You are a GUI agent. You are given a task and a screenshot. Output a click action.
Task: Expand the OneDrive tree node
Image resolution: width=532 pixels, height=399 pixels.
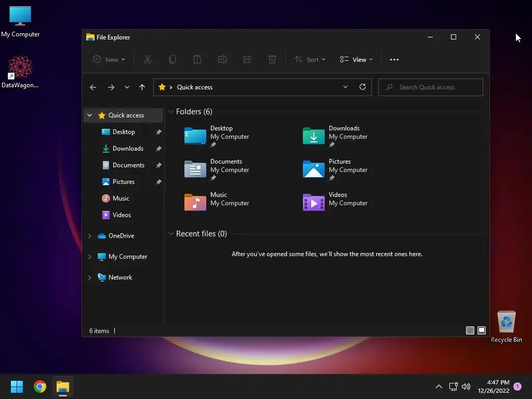tap(89, 236)
